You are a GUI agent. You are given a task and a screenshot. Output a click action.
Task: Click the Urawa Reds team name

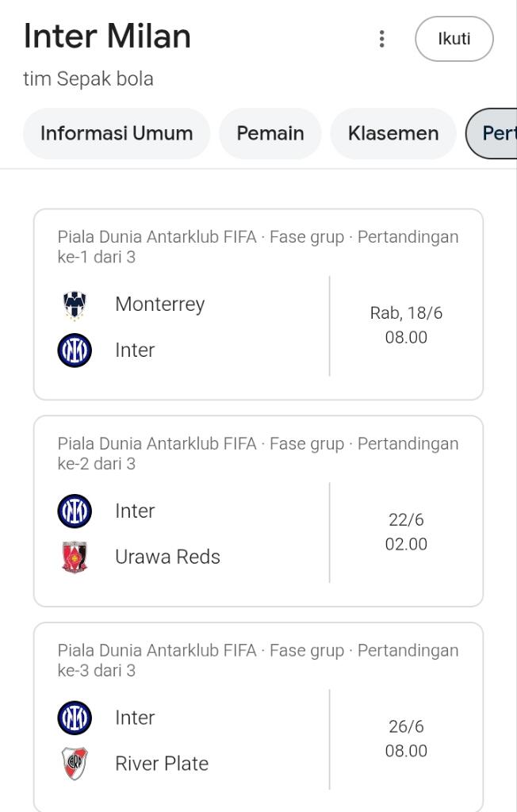167,557
